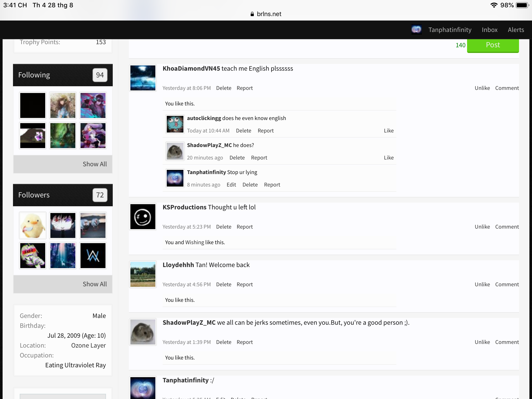Tap Lloydehhh's landscape avatar
Screen dimensions: 532x399
pos(143,274)
